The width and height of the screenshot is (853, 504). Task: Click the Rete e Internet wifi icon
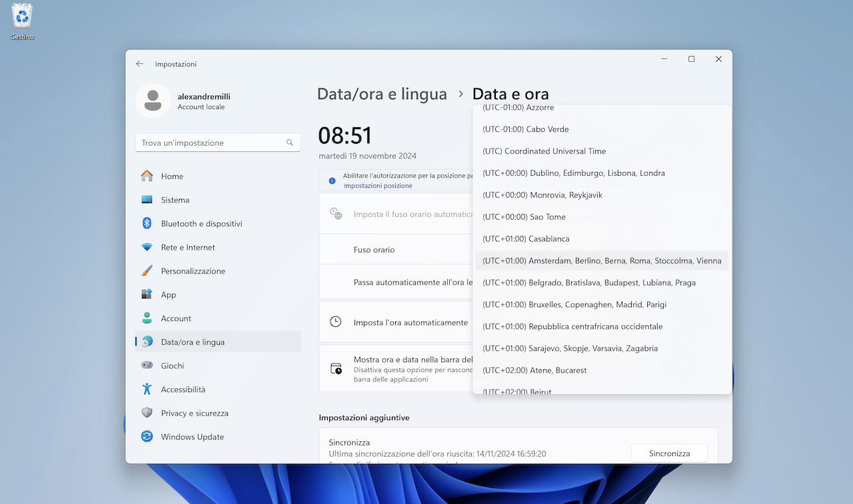(x=147, y=247)
